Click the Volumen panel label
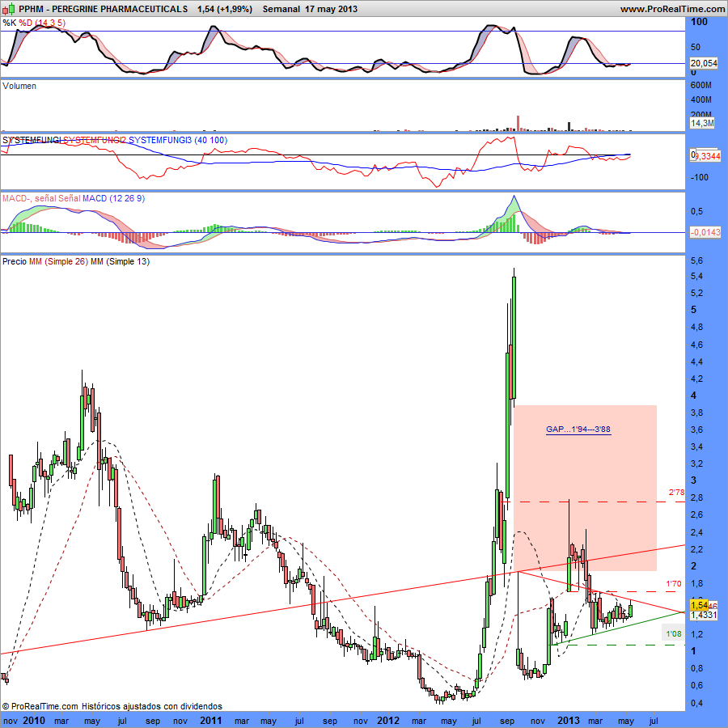This screenshot has width=728, height=728. pos(19,86)
